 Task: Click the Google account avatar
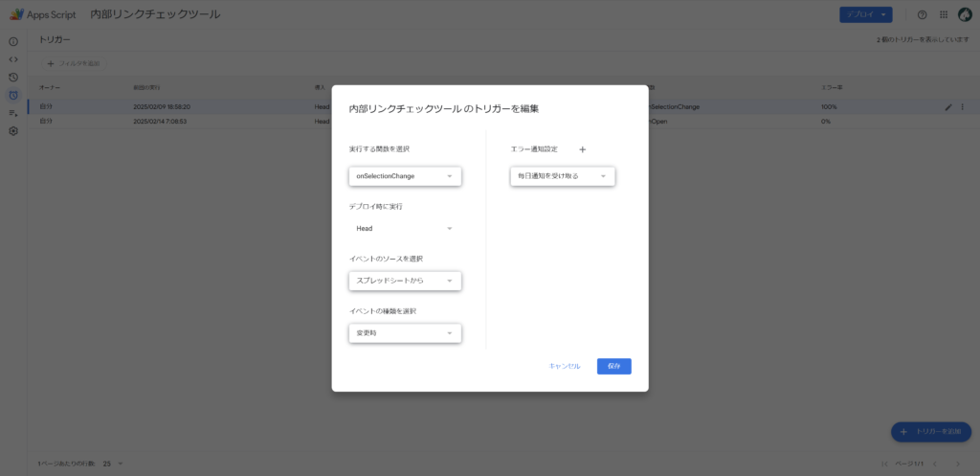pyautogui.click(x=965, y=14)
